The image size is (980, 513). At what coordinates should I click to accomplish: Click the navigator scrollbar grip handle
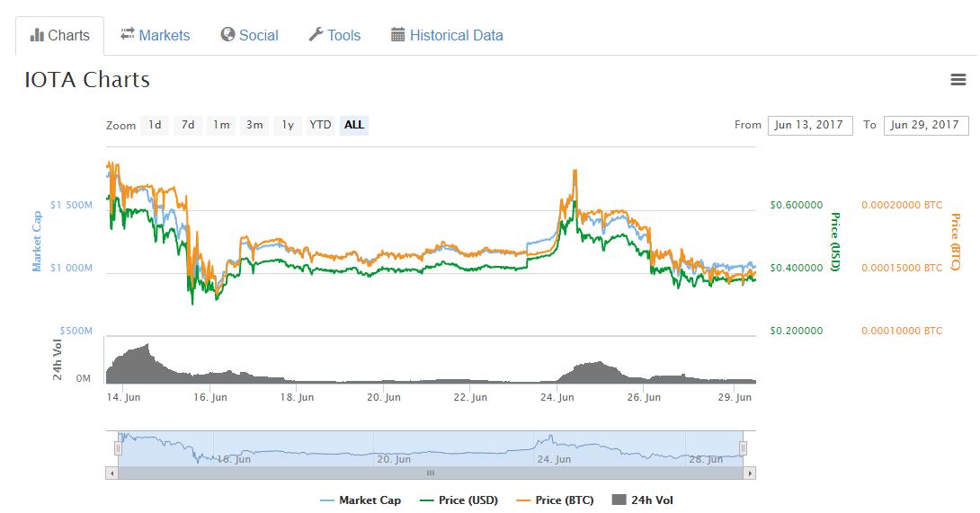point(431,473)
